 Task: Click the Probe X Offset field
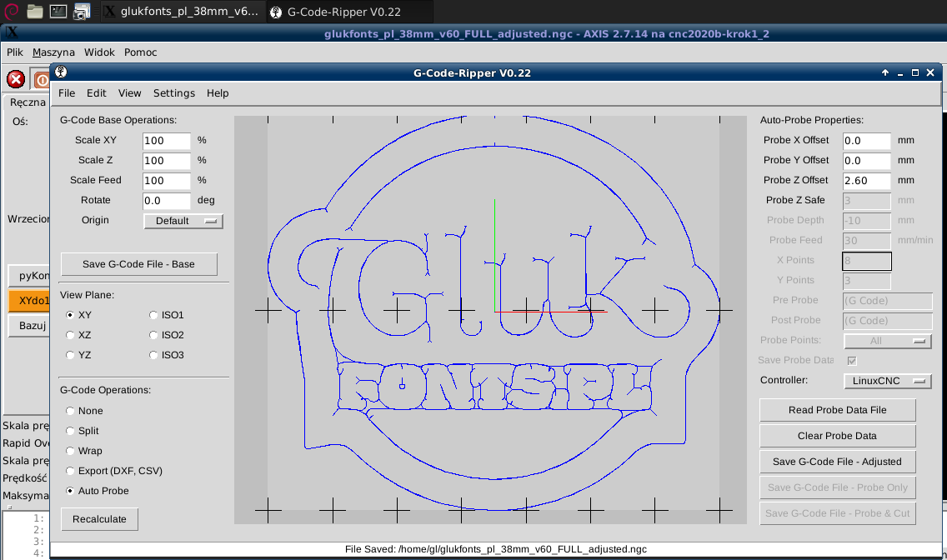867,141
